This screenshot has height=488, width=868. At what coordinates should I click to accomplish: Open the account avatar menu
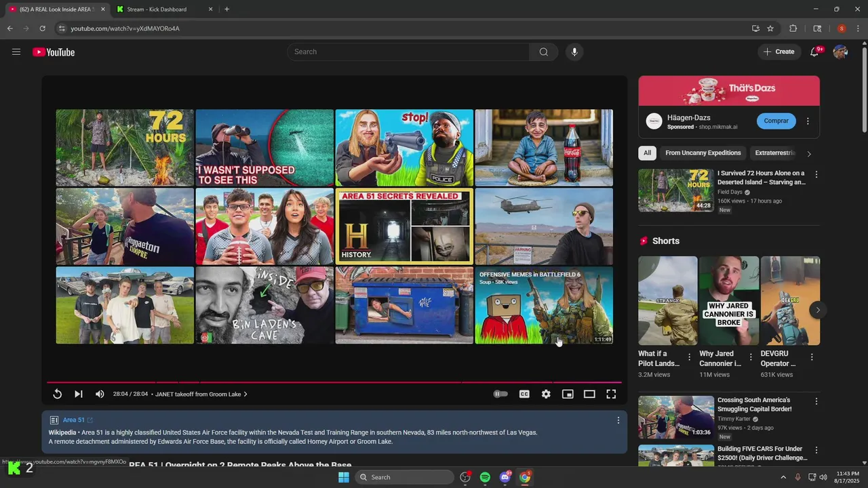(840, 52)
